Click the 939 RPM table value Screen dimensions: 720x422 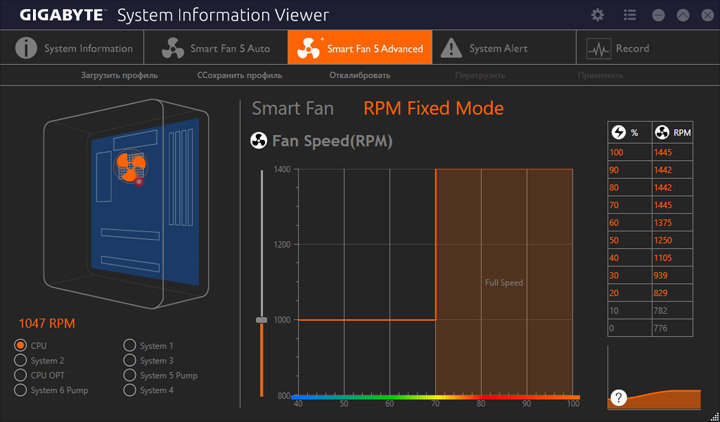[x=672, y=276]
